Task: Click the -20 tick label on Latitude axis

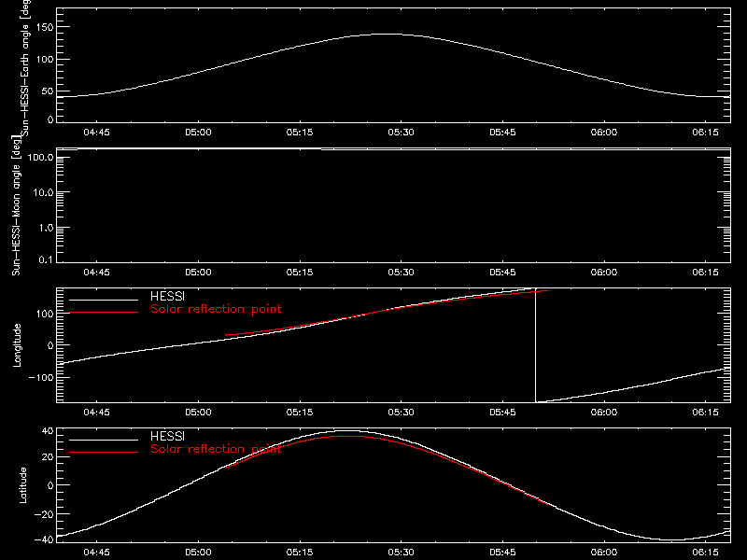Action: (44, 514)
